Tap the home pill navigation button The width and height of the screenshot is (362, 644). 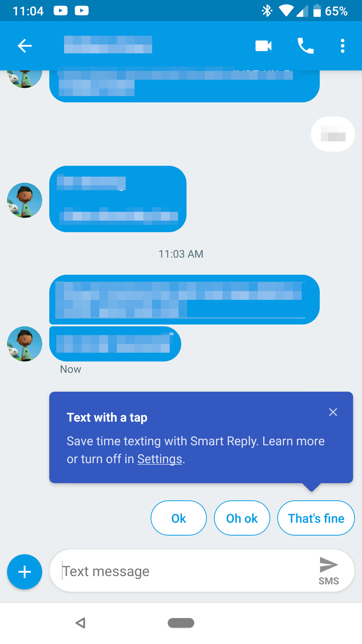pyautogui.click(x=181, y=623)
